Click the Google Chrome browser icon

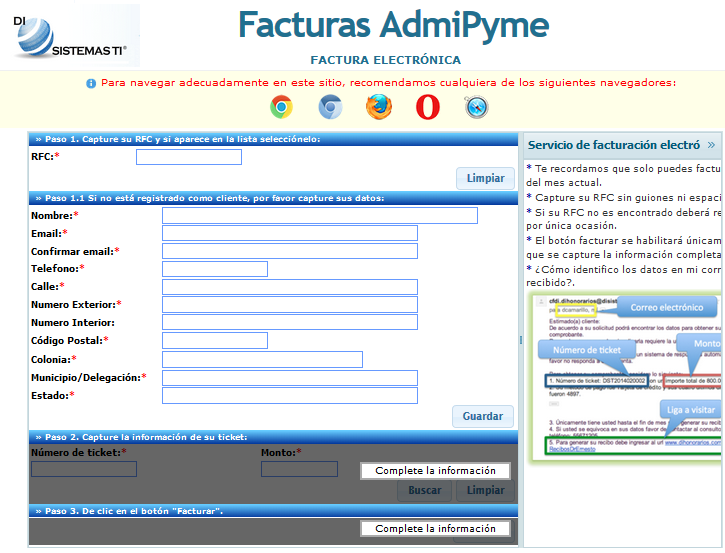(282, 107)
